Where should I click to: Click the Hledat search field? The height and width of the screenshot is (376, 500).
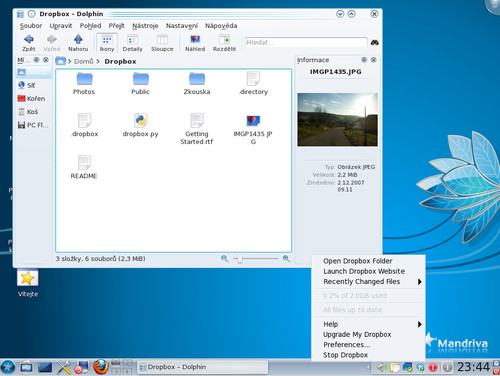(306, 42)
